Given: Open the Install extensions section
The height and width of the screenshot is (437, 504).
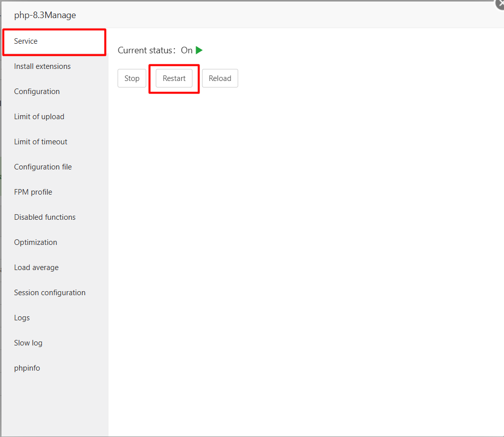Looking at the screenshot, I should 42,66.
